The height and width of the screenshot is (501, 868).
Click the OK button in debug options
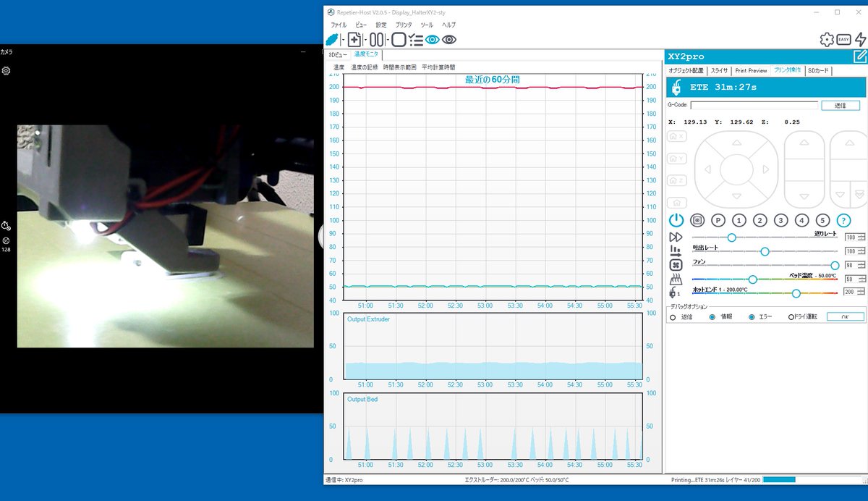(845, 317)
